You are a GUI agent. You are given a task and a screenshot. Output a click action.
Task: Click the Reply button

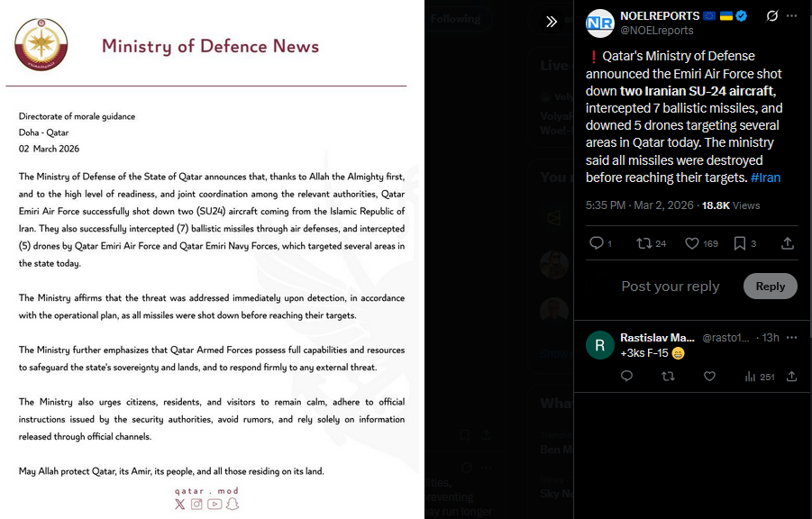pyautogui.click(x=770, y=286)
